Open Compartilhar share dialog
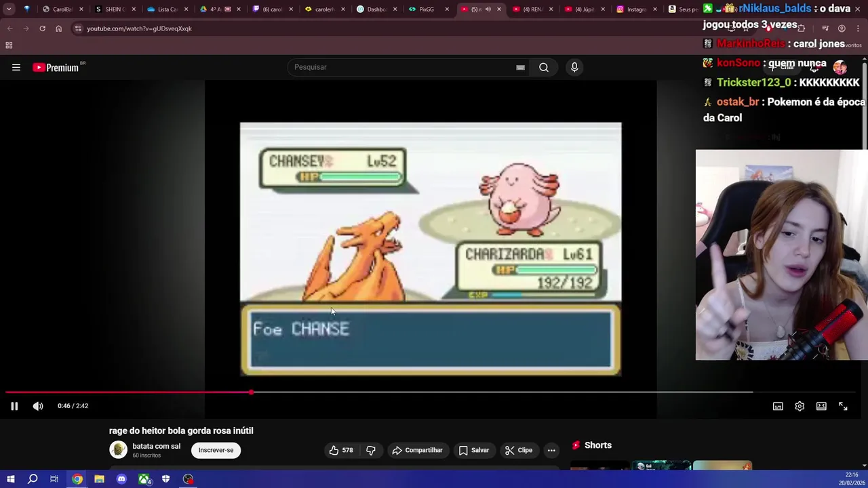The width and height of the screenshot is (868, 488). pos(417,450)
